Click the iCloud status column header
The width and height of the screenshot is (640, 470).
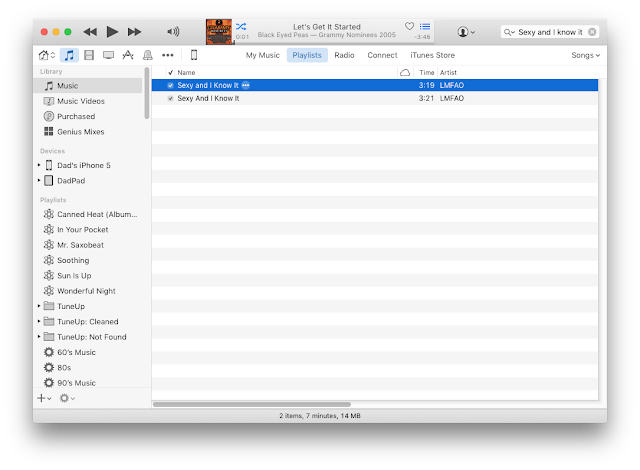point(405,73)
